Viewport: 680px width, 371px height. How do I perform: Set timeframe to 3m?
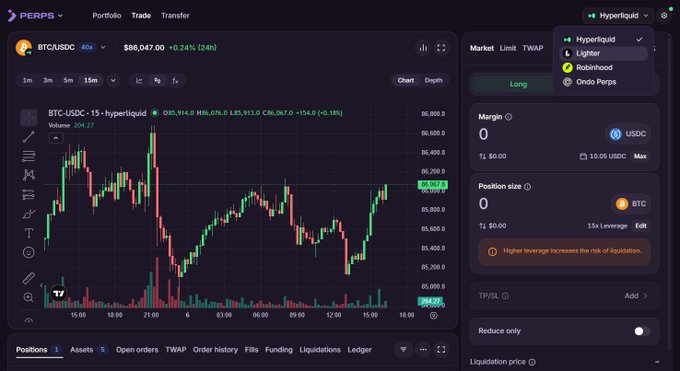pyautogui.click(x=48, y=80)
